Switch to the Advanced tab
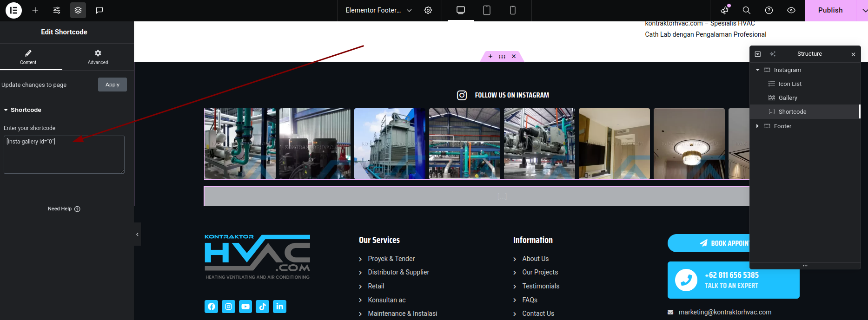Screen dimensions: 868x320 98,57
